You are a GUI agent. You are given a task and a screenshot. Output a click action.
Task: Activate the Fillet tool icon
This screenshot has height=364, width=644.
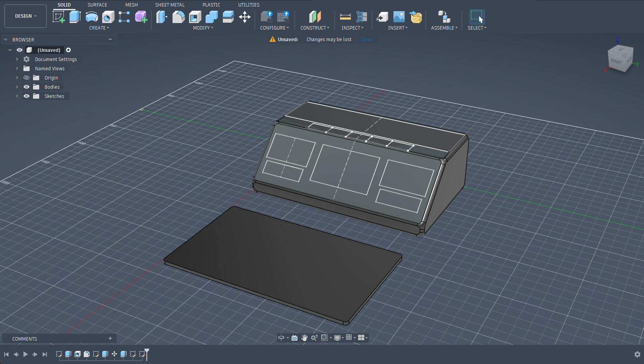pos(178,17)
